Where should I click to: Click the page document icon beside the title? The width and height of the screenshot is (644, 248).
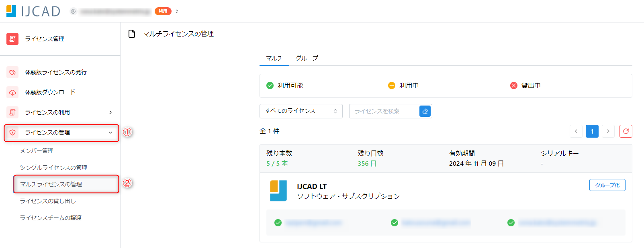[x=132, y=34]
